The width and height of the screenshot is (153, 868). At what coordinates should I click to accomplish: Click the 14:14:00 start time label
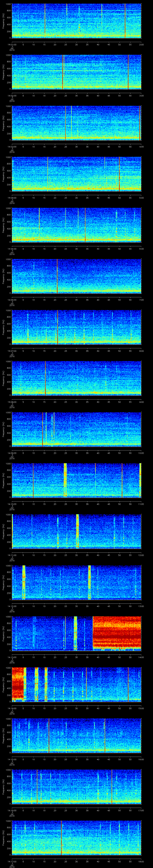click(x=12, y=708)
